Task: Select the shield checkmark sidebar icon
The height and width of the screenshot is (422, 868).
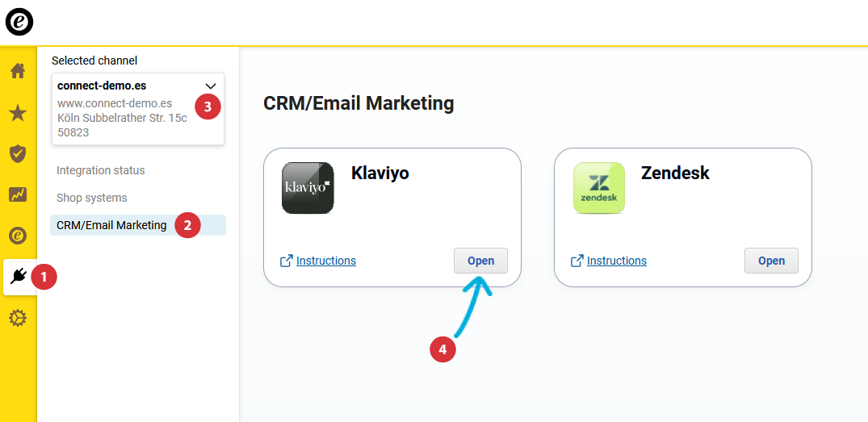Action: coord(18,153)
